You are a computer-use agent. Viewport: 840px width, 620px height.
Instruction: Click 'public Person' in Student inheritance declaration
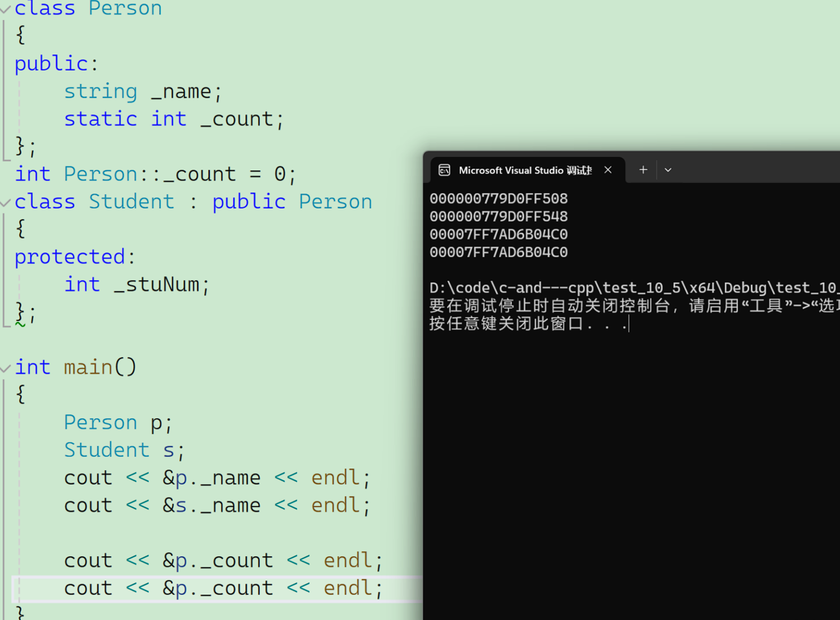point(292,202)
